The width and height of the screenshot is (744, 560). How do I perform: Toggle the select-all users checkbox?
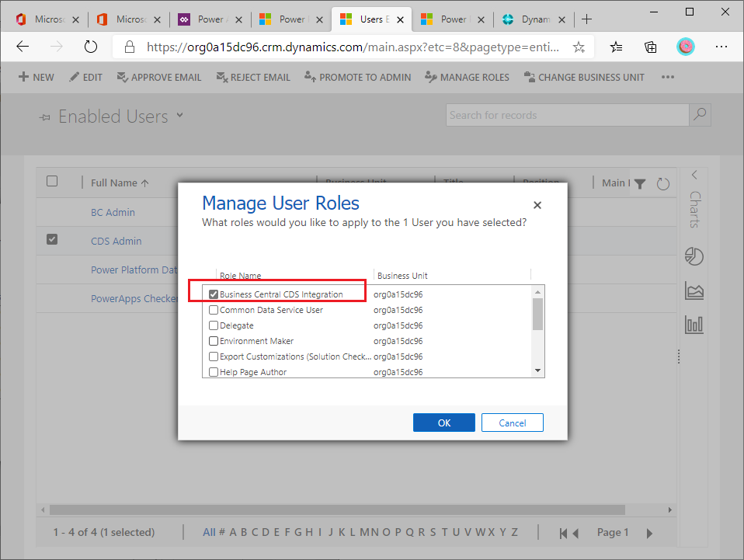(52, 181)
